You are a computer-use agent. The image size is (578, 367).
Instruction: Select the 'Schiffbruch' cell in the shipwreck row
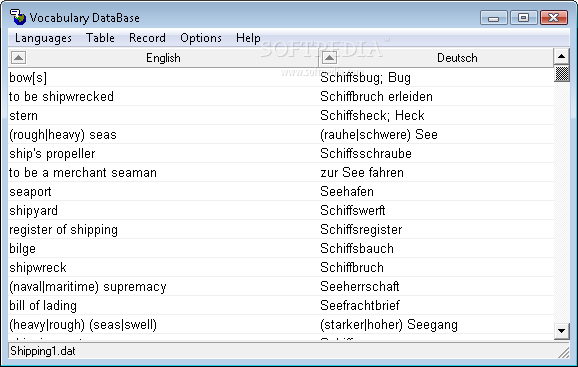point(436,268)
